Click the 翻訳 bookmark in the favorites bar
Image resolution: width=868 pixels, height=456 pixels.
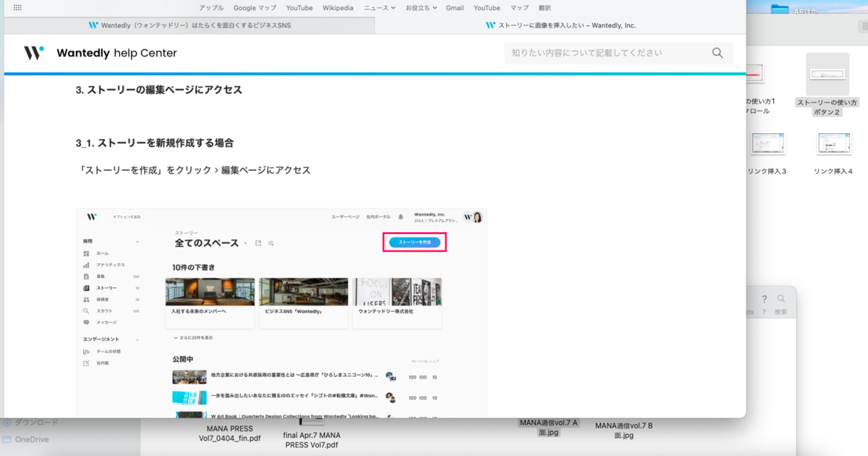[x=544, y=8]
